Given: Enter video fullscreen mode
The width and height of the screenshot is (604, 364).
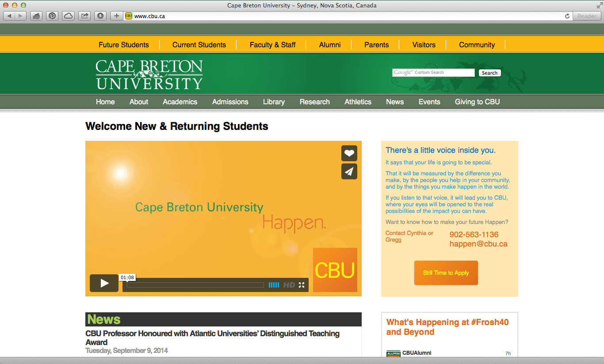Looking at the screenshot, I should tap(302, 285).
